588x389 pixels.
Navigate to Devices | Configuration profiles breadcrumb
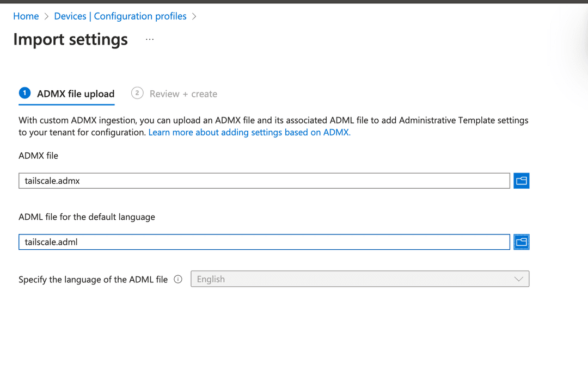tap(120, 16)
